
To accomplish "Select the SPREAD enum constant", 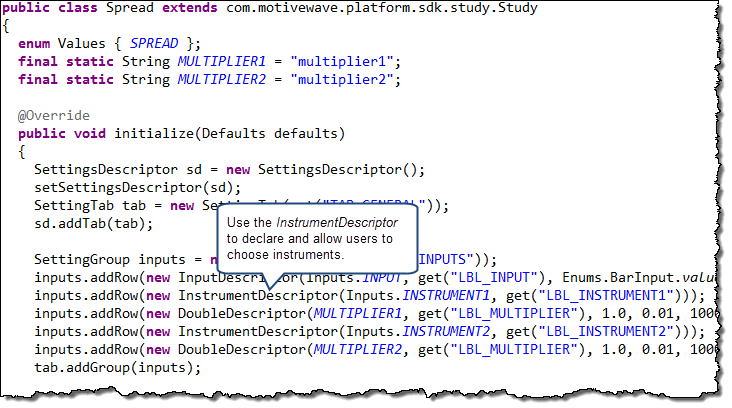I will tap(155, 43).
